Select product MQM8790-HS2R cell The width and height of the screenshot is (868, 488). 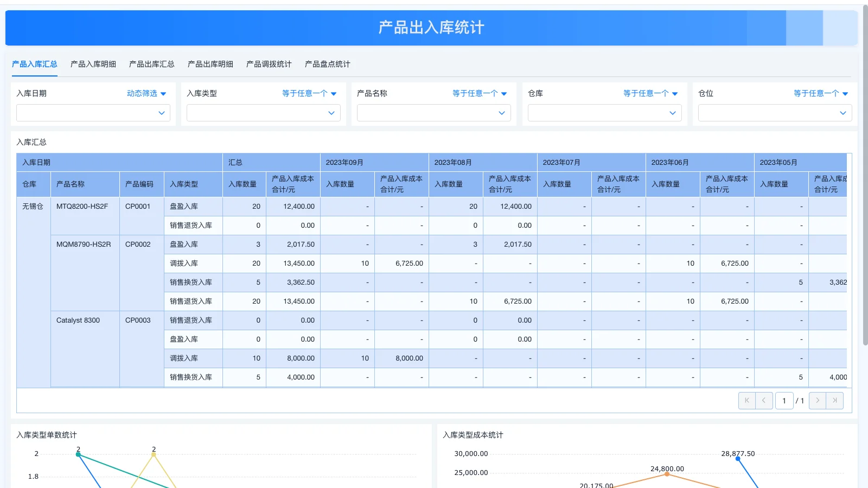(x=85, y=273)
